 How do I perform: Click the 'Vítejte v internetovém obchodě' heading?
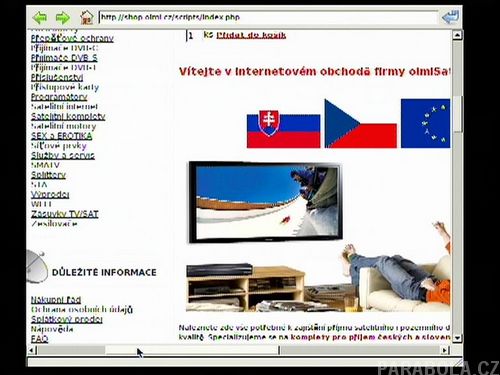[x=315, y=71]
